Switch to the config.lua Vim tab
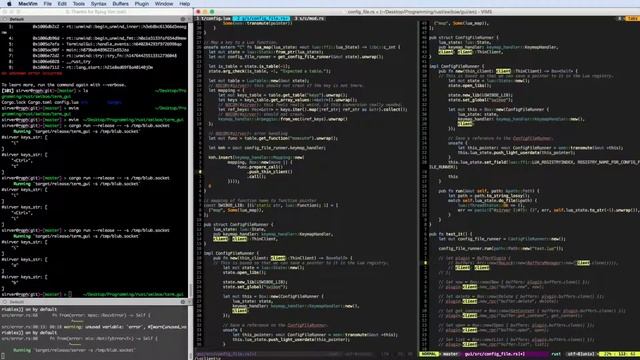The image size is (640, 360). (214, 19)
